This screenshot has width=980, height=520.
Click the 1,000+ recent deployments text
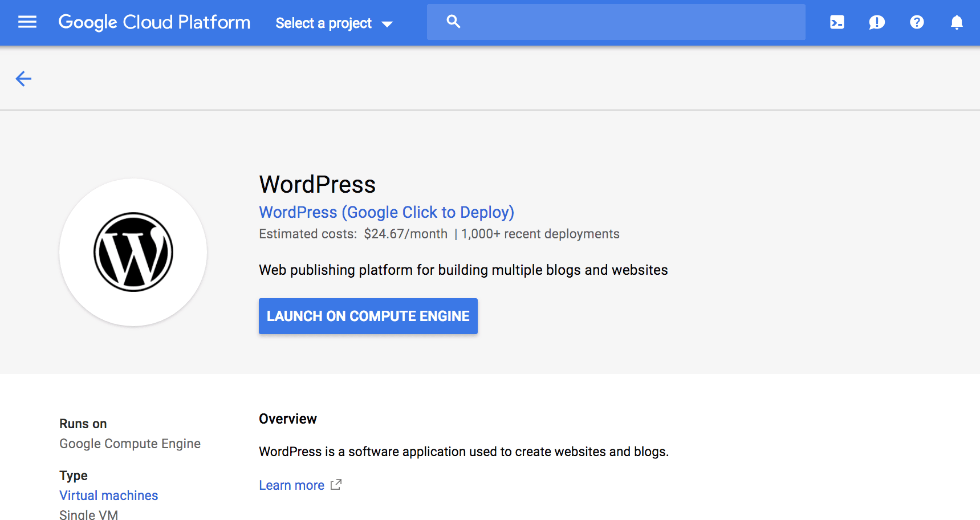point(540,234)
